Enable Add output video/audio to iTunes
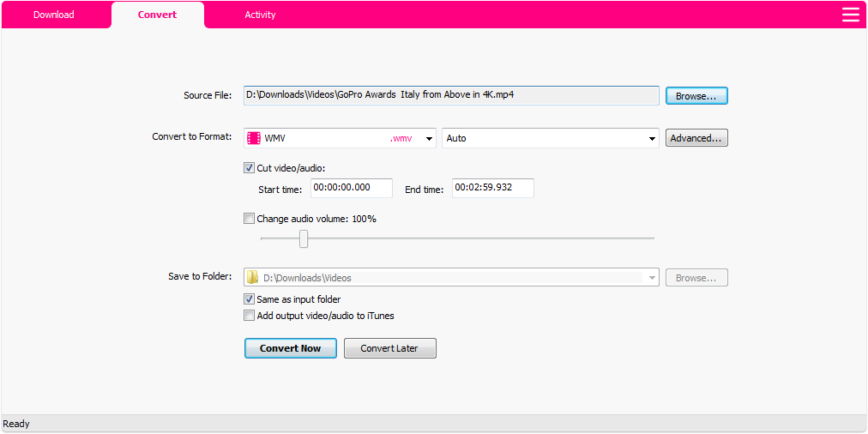The width and height of the screenshot is (868, 434). tap(250, 316)
